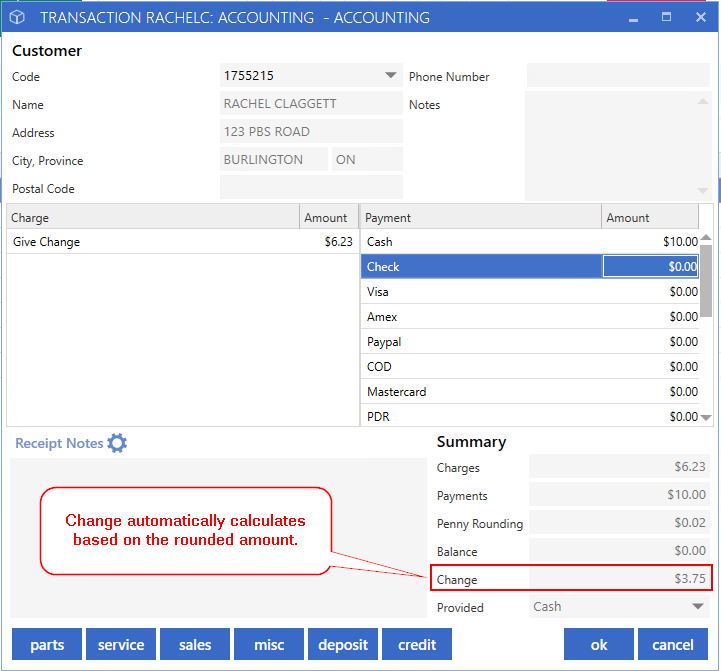Click the Penny Rounding value $0.02
The image size is (721, 671).
pyautogui.click(x=619, y=522)
